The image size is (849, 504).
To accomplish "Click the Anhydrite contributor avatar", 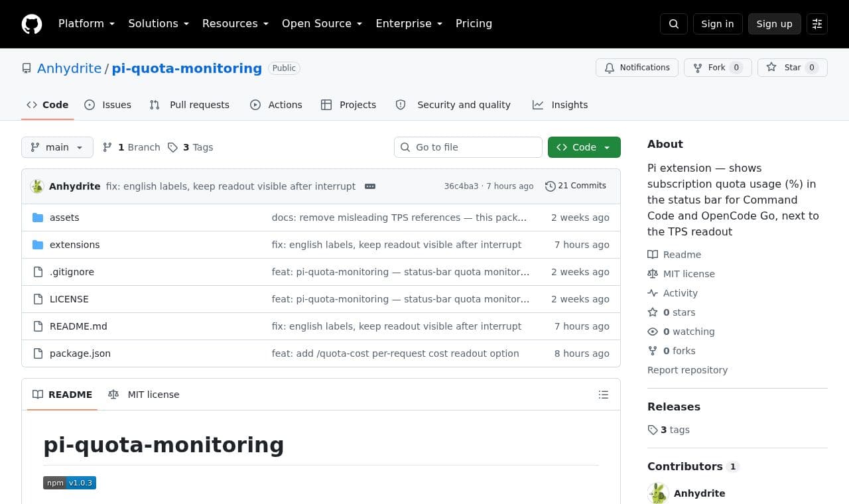I will pyautogui.click(x=658, y=493).
